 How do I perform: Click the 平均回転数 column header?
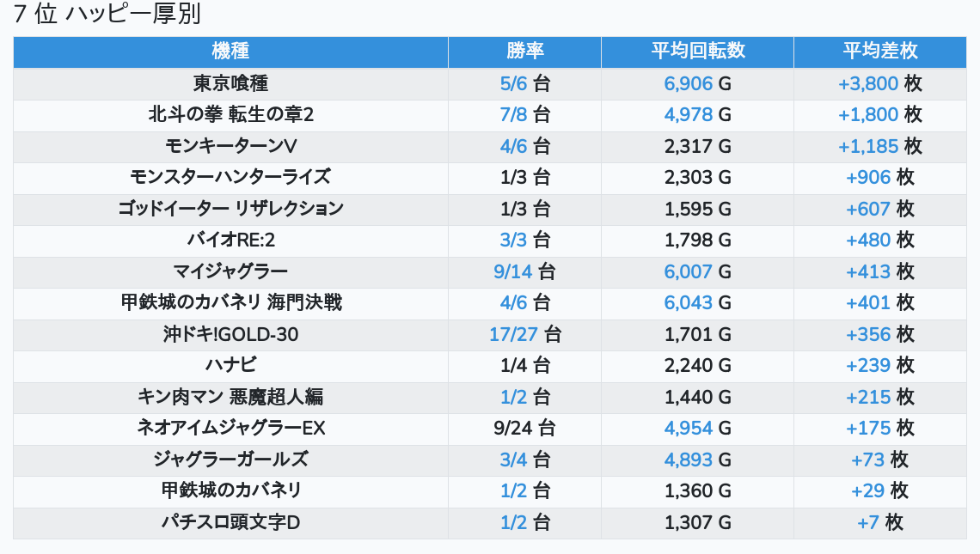point(697,52)
